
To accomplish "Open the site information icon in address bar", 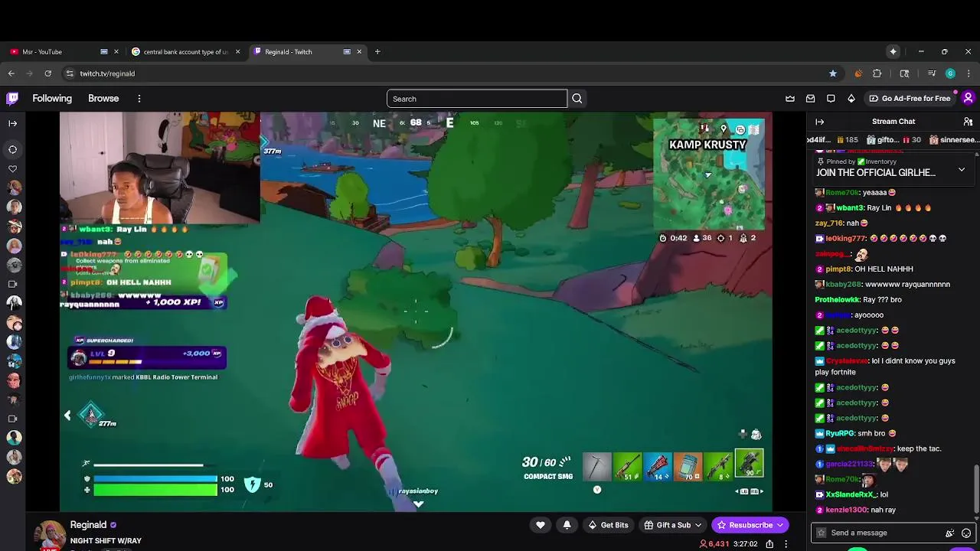I will [70, 73].
